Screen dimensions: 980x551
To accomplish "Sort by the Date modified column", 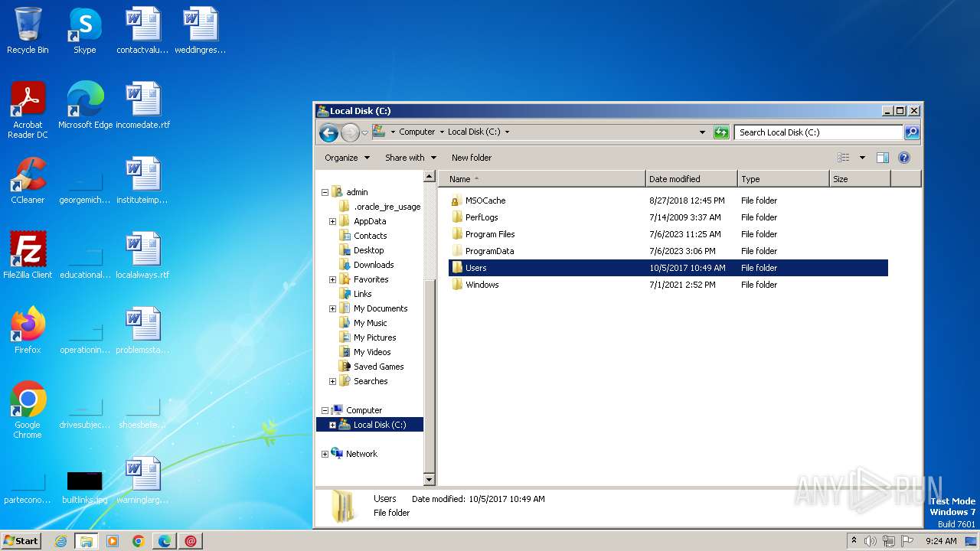I will (691, 179).
